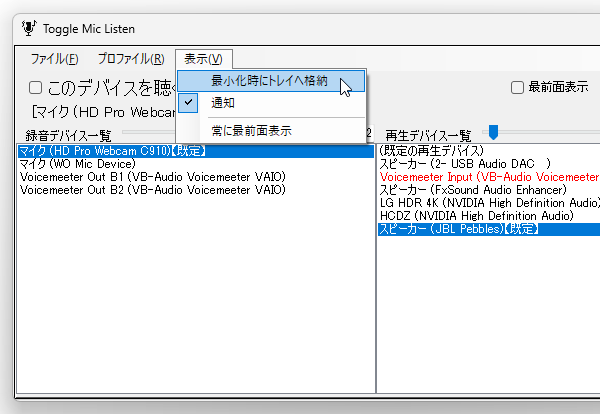
Task: Select (既定の再生デバイス) in playback list
Action: coord(489,151)
